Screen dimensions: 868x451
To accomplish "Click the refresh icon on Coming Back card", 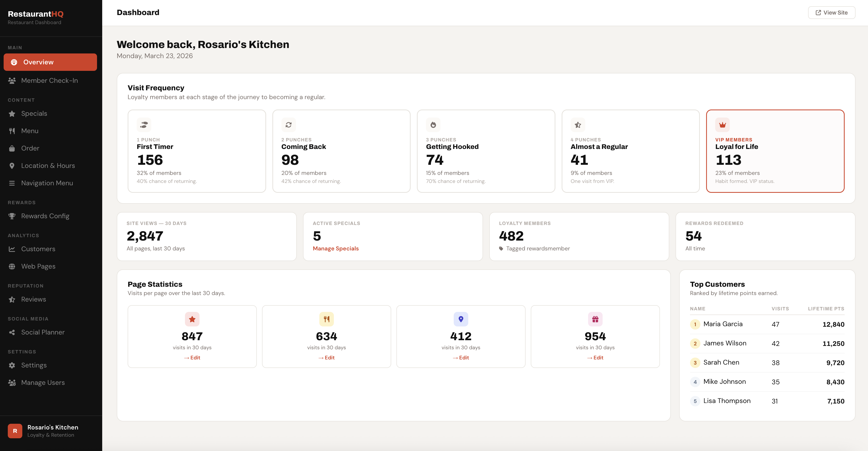I will pos(288,125).
